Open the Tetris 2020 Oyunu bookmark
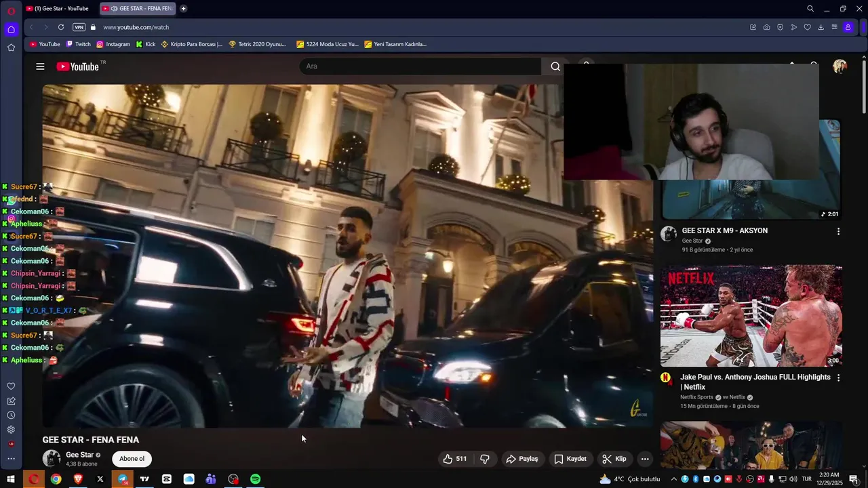Viewport: 868px width, 488px height. [x=258, y=44]
